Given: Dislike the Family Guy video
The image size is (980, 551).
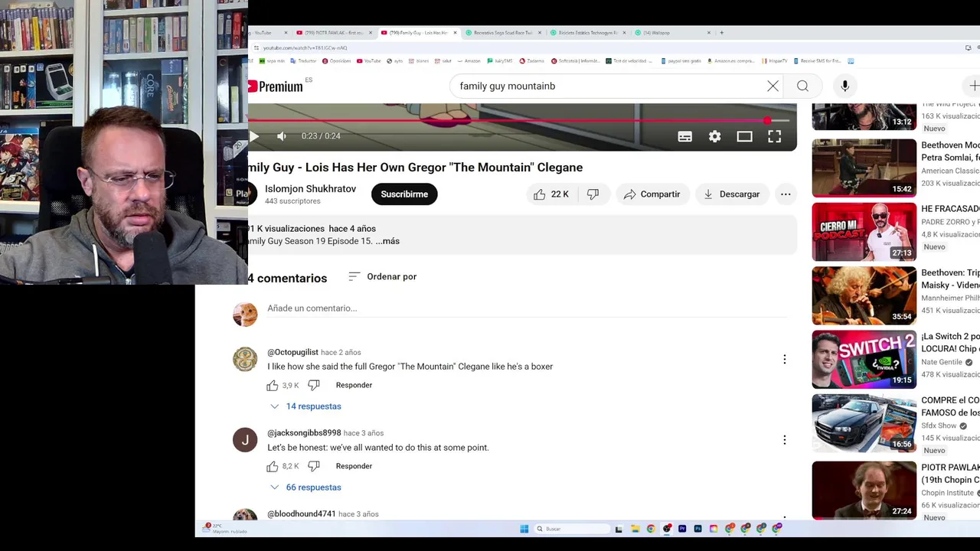Looking at the screenshot, I should [593, 194].
